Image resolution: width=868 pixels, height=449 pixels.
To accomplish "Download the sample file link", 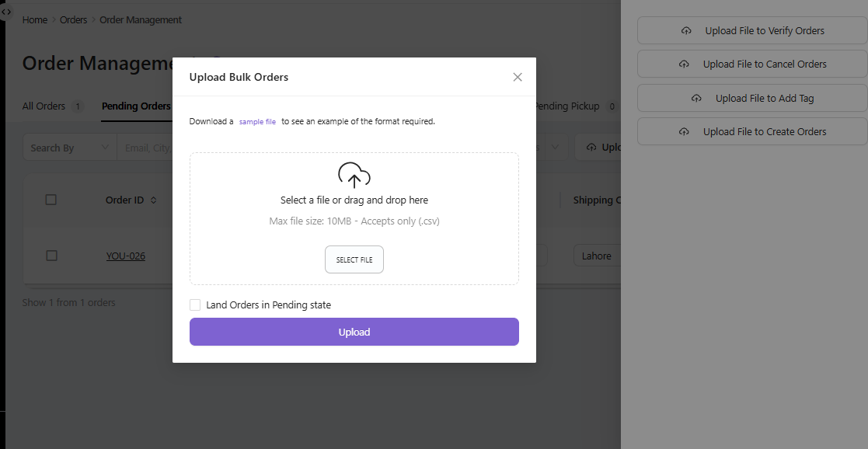I will click(257, 122).
